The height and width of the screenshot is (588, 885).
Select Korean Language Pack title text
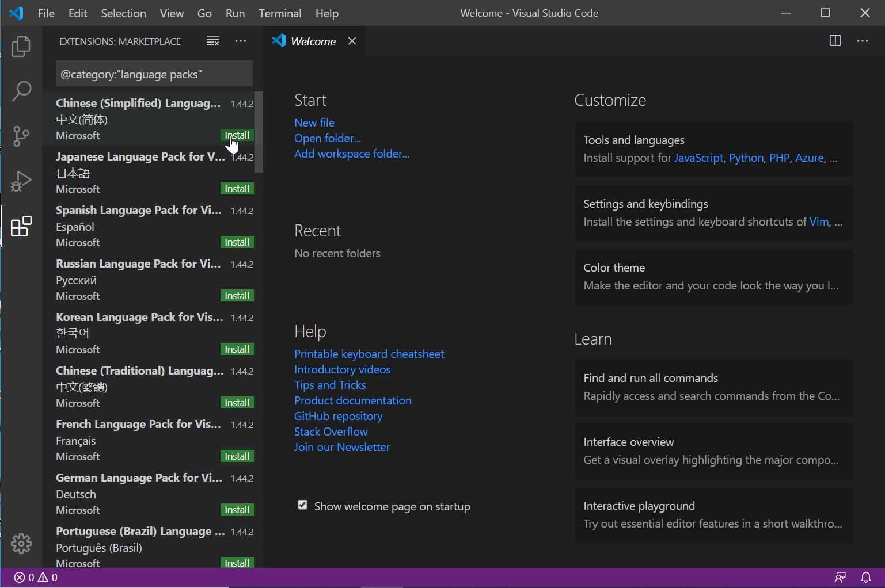click(139, 317)
